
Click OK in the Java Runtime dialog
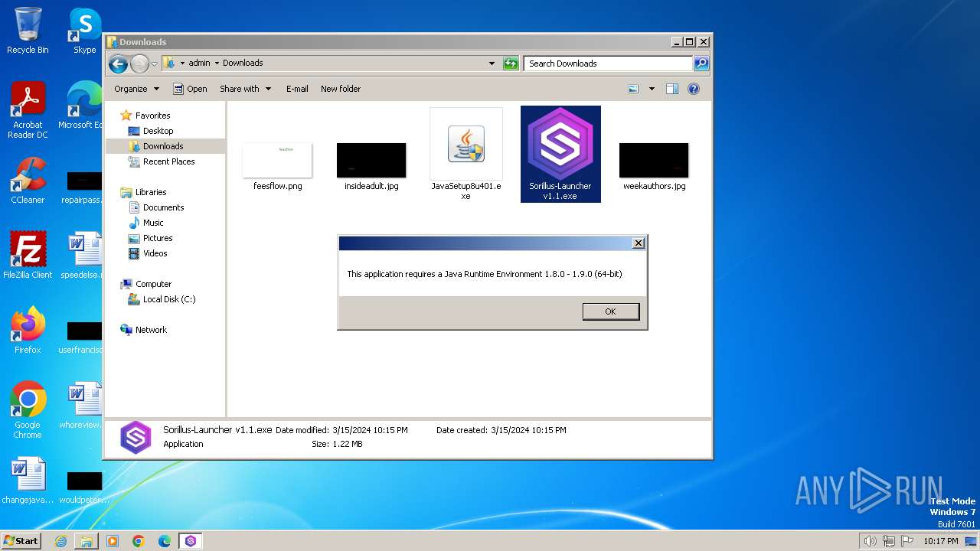(x=610, y=311)
